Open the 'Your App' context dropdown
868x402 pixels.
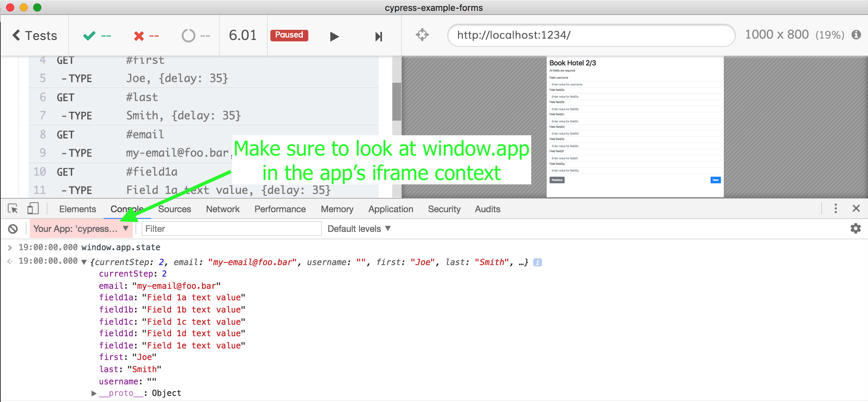tap(81, 229)
